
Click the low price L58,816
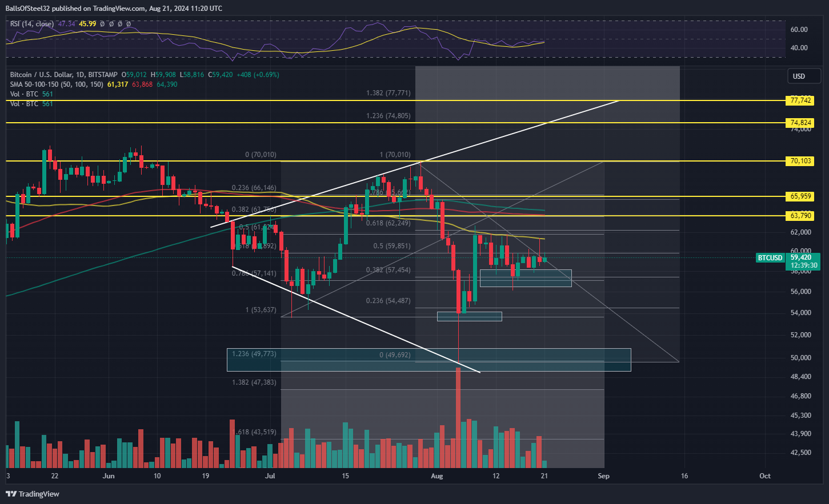coord(191,75)
